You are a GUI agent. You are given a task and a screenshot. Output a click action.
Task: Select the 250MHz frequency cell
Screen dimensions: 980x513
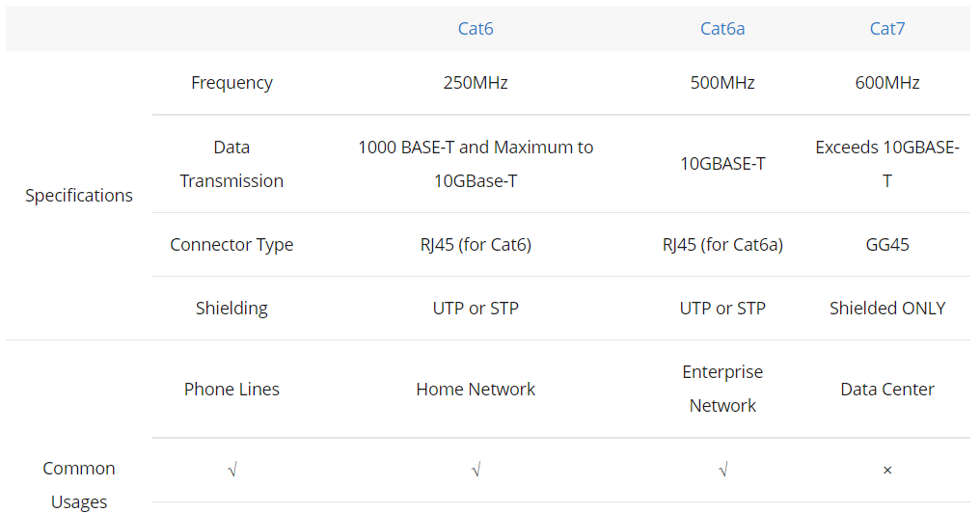click(476, 83)
